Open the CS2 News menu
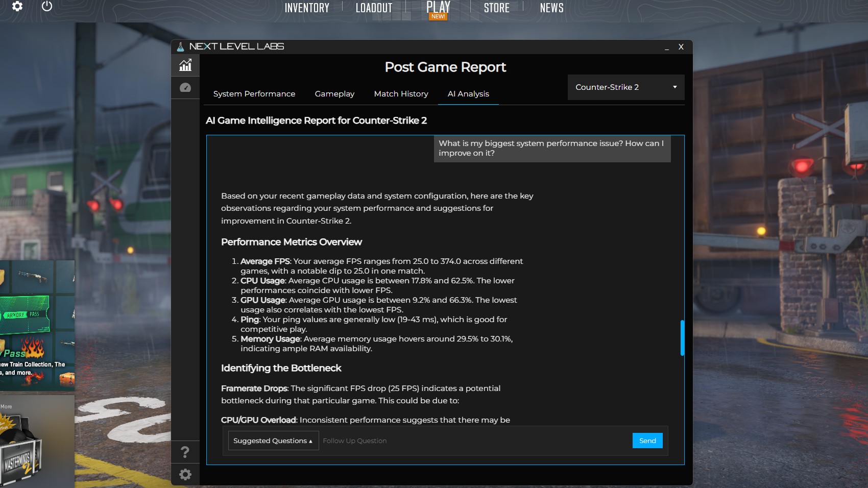The width and height of the screenshot is (868, 488). point(552,8)
